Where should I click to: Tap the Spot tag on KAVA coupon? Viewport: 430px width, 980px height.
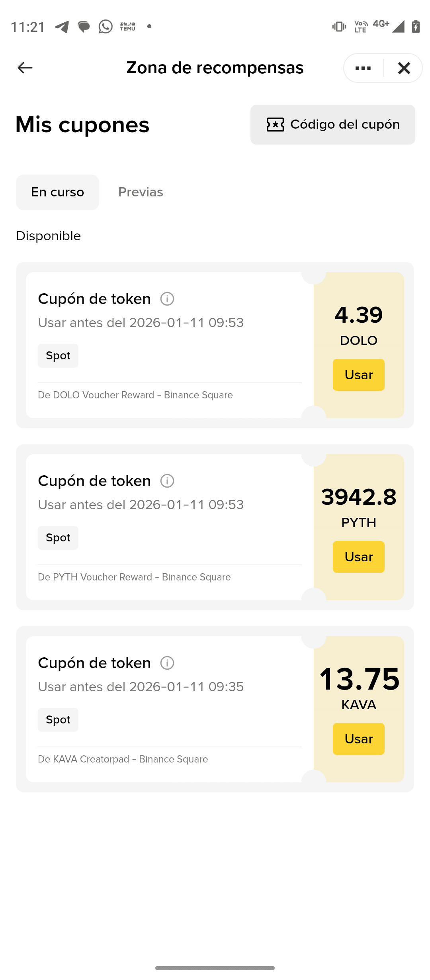pyautogui.click(x=58, y=720)
